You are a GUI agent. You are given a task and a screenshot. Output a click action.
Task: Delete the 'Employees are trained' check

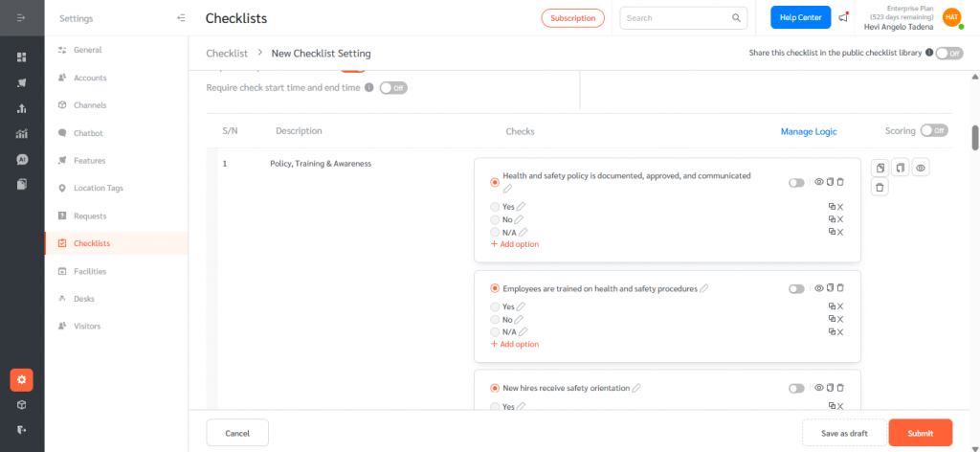(x=840, y=288)
